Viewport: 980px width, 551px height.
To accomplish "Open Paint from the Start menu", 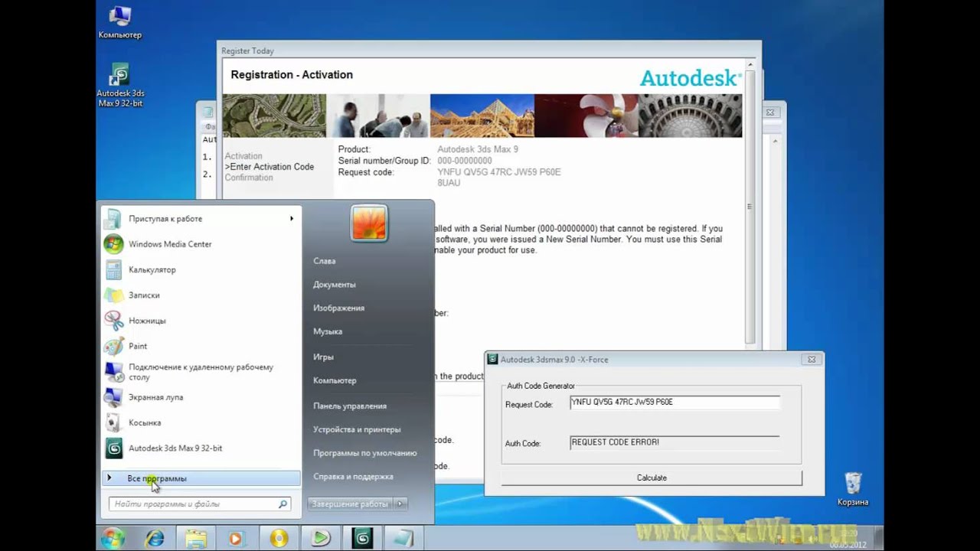I will pos(137,346).
